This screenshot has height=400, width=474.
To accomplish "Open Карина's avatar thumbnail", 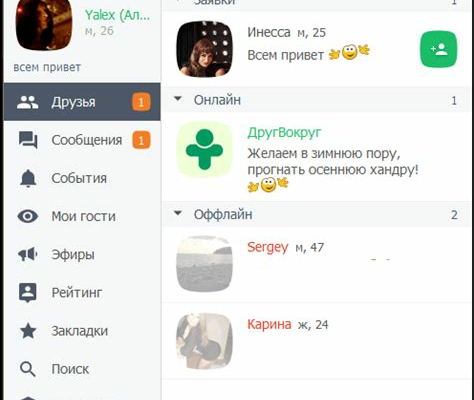I will (x=204, y=341).
